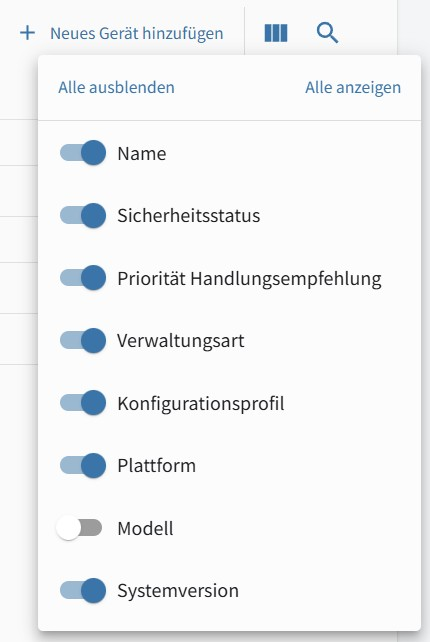The image size is (430, 642).
Task: Click the plus icon for new device
Action: (27, 33)
